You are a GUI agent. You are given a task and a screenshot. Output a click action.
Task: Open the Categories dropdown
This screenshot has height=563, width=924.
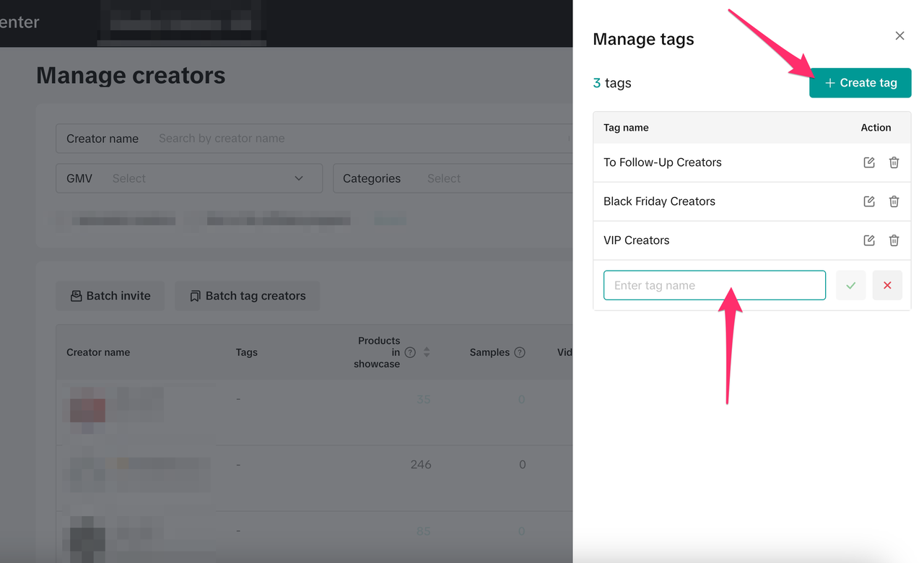point(452,178)
